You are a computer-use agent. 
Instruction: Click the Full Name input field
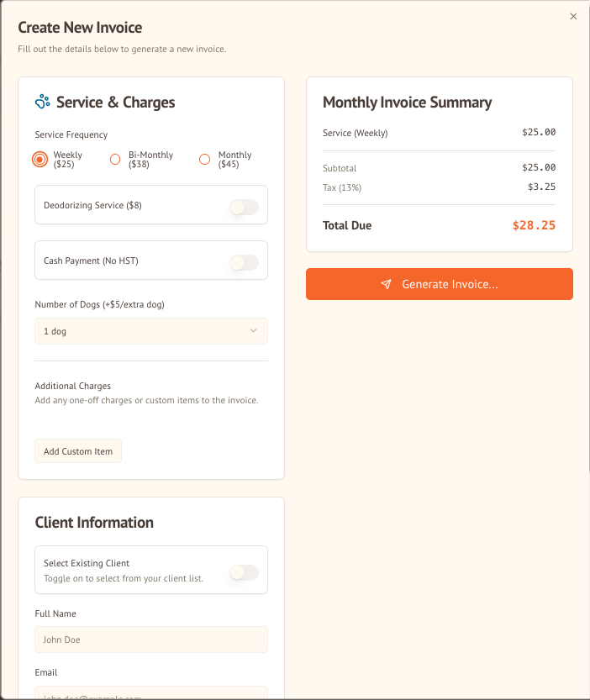[150, 639]
